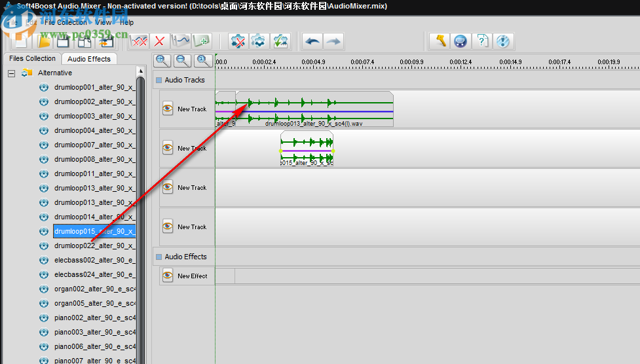Click the Undo arrow icon
The height and width of the screenshot is (364, 640).
[312, 41]
